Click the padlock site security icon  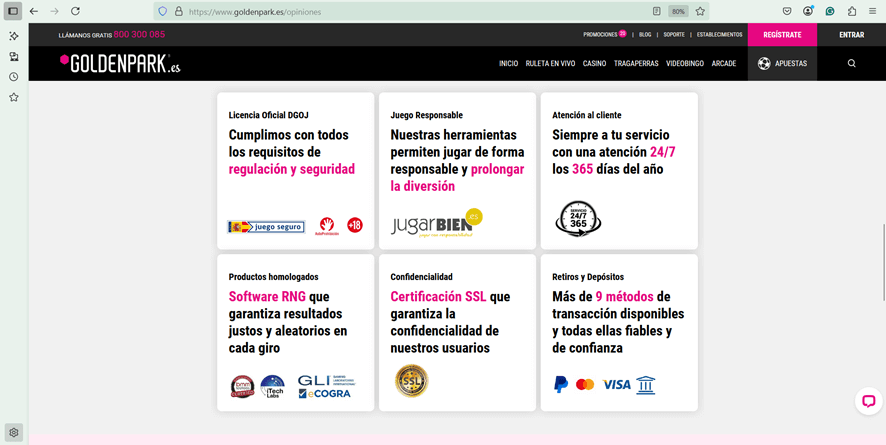179,11
